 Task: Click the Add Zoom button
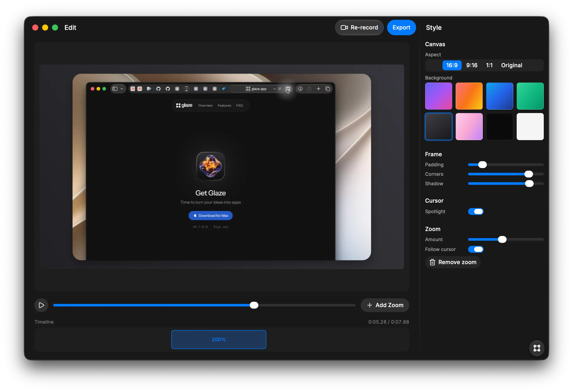[385, 305]
